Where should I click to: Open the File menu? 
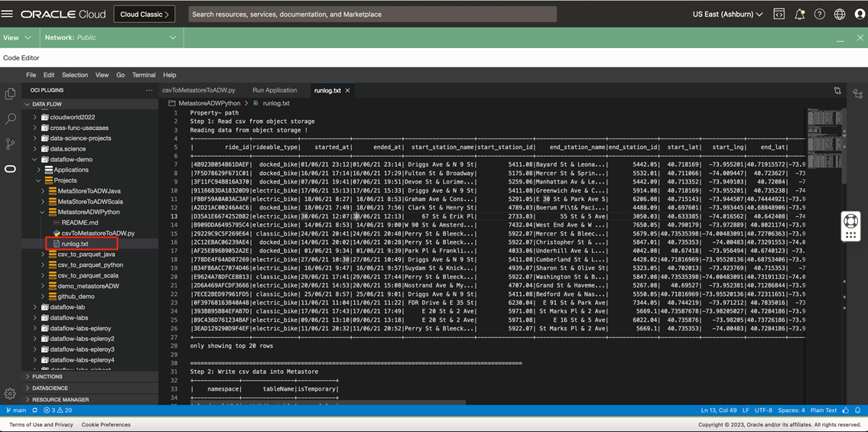point(31,75)
